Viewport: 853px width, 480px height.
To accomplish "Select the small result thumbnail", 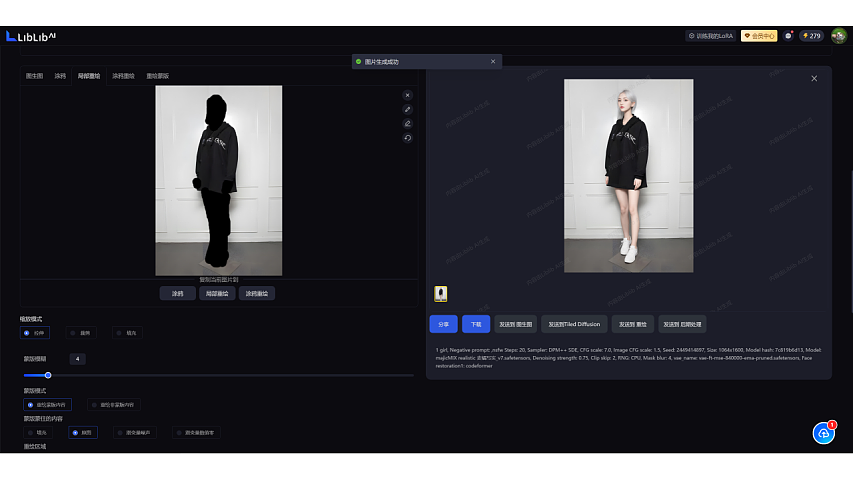I will click(x=440, y=294).
